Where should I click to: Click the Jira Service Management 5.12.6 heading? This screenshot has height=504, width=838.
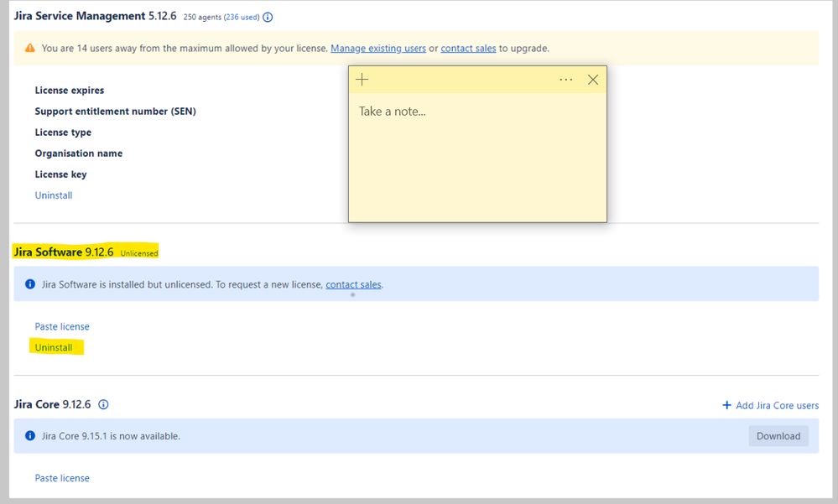(x=95, y=16)
